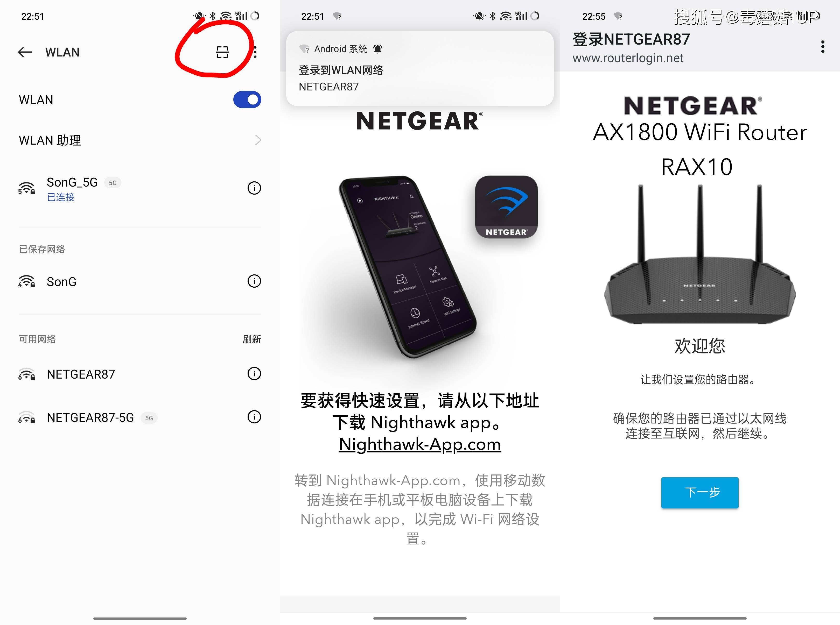The height and width of the screenshot is (625, 840).
Task: Go back using the WLAN arrow
Action: pyautogui.click(x=25, y=52)
